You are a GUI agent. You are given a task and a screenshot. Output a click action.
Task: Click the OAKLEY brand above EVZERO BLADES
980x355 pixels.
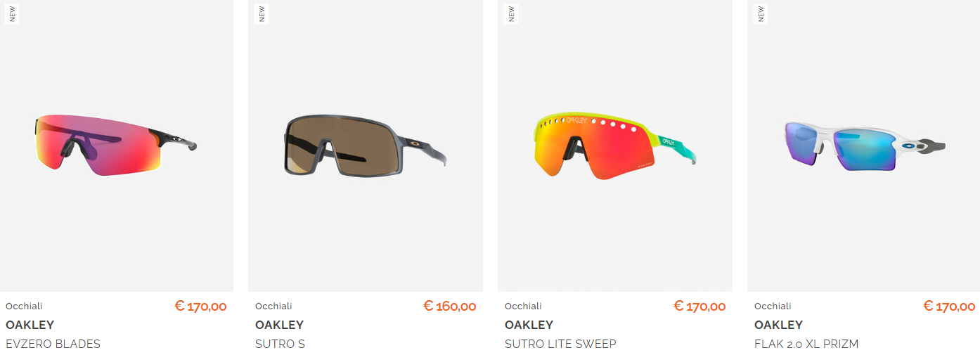coord(30,325)
